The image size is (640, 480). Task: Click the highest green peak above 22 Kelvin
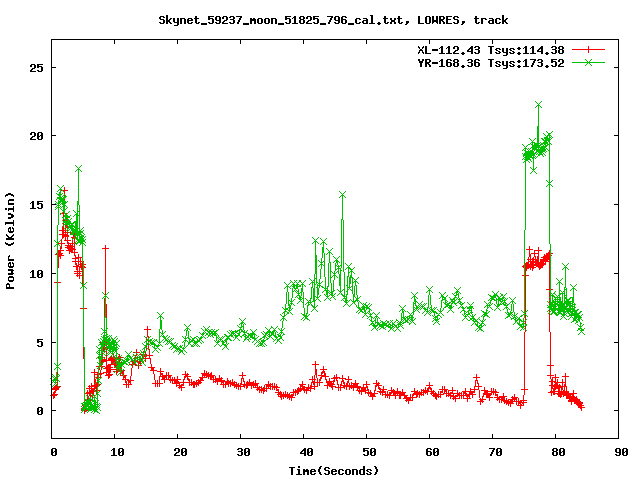pos(538,105)
